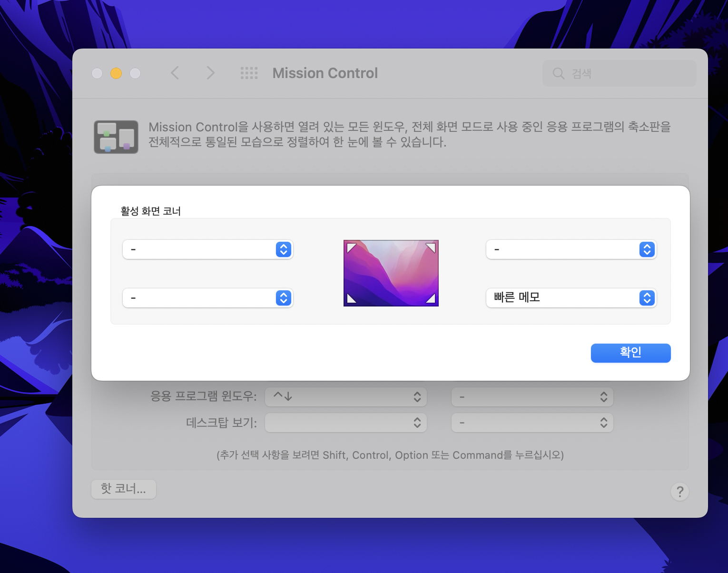Open the 데스크탑 보기 mouse shortcut dropdown

coord(532,423)
